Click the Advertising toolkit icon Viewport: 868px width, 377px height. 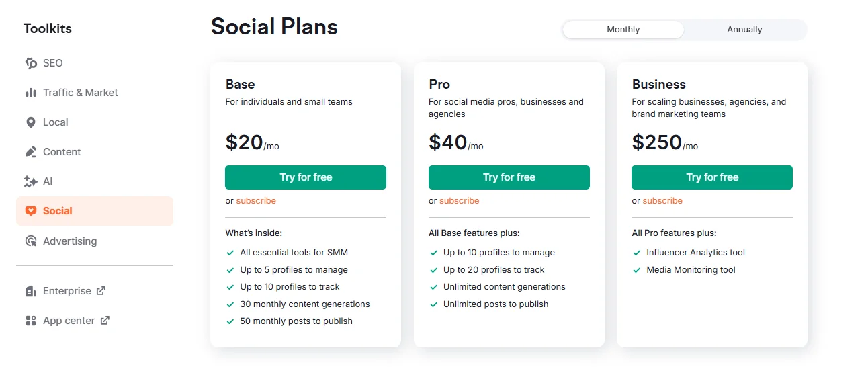coord(31,241)
